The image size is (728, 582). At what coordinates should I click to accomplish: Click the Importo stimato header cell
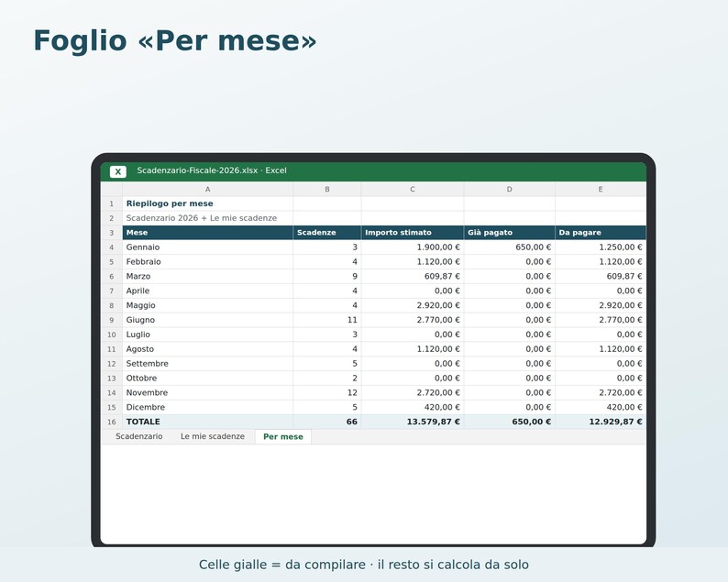click(413, 233)
